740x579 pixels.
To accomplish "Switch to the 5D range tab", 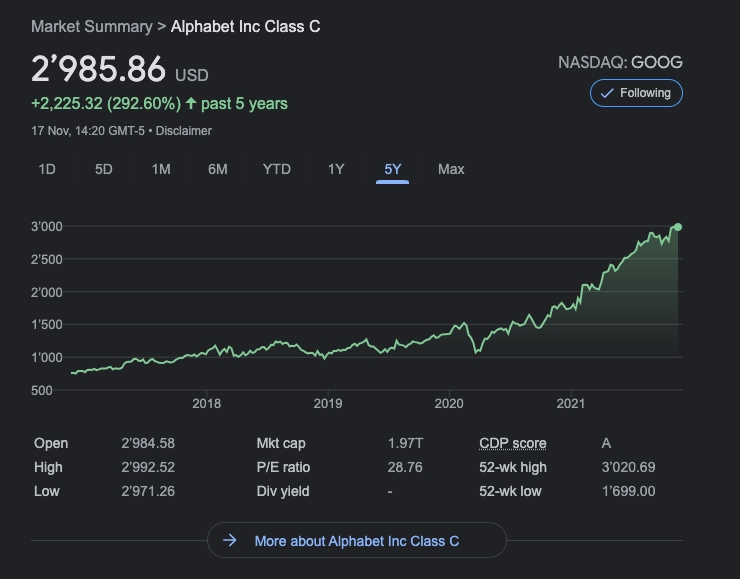I will point(104,169).
